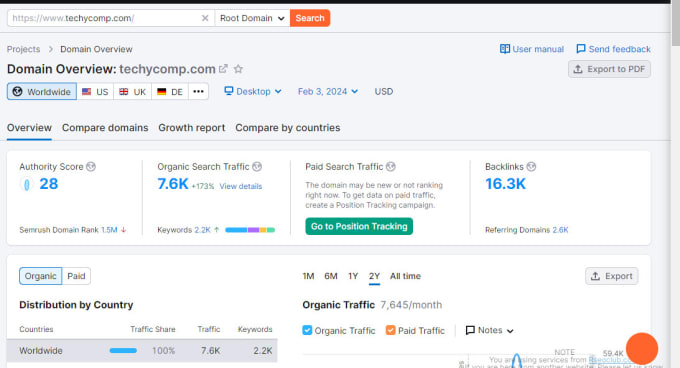
Task: Open more countries with the three-dot button
Action: [199, 92]
